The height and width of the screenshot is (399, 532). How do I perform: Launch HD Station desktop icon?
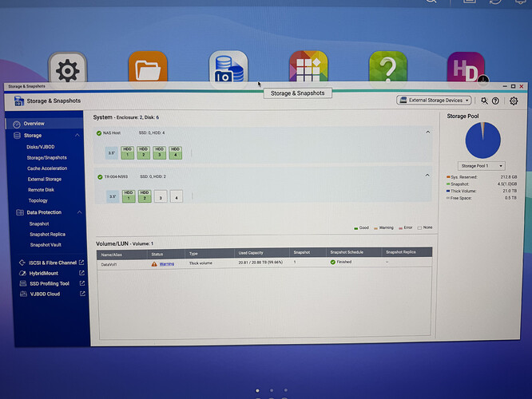coord(466,69)
